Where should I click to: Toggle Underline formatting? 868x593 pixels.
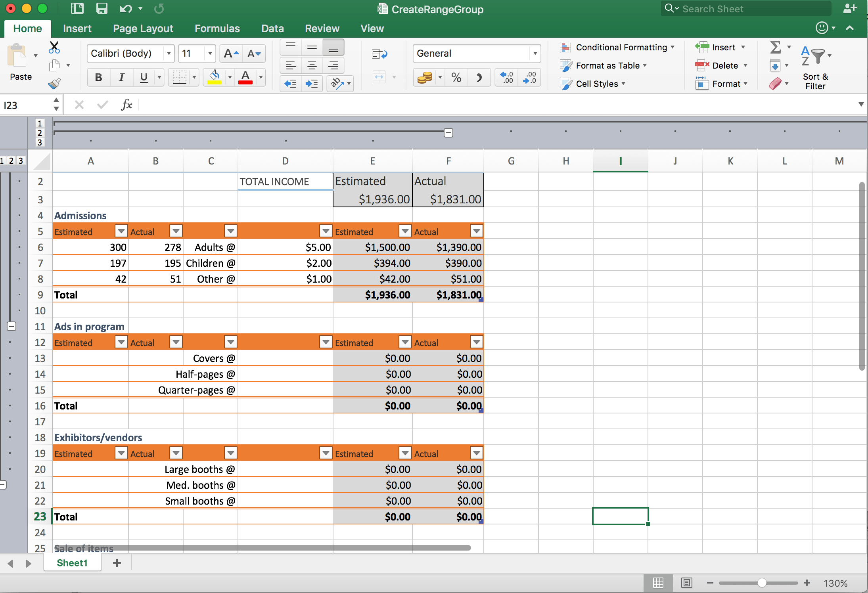(x=144, y=77)
